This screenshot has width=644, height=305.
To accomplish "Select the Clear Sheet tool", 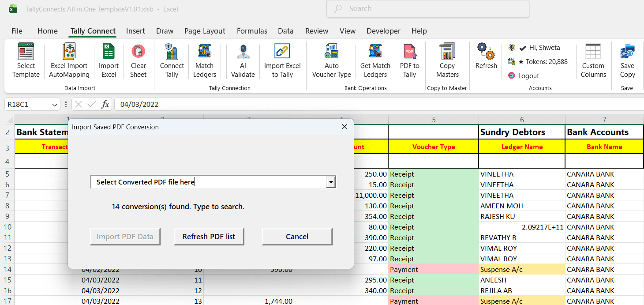I will tap(139, 60).
